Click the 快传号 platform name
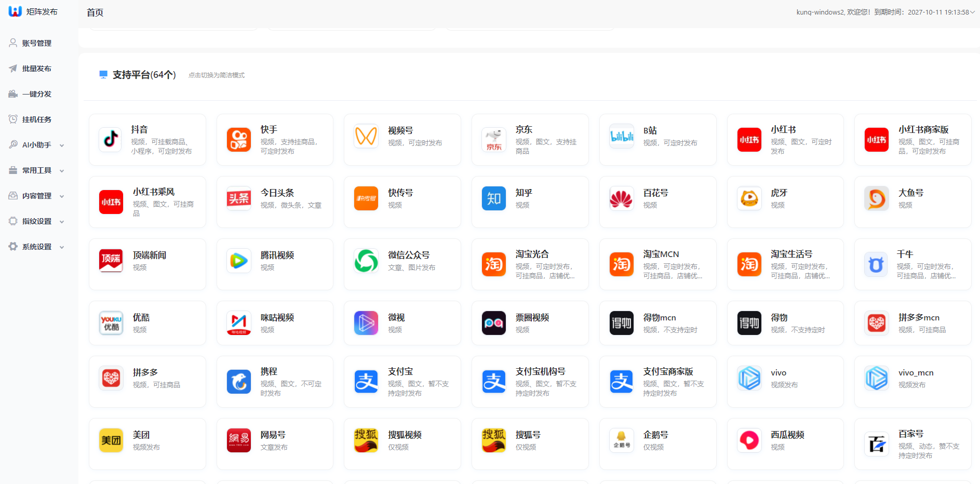 pyautogui.click(x=400, y=193)
